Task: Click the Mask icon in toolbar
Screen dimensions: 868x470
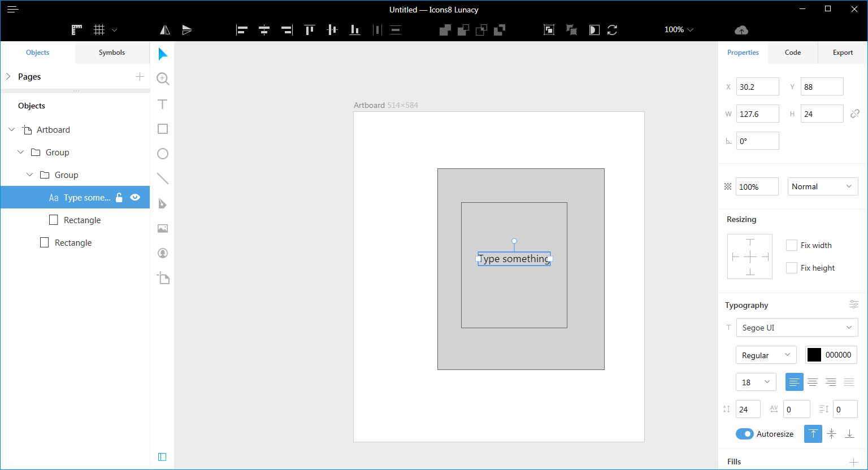Action: coord(594,30)
